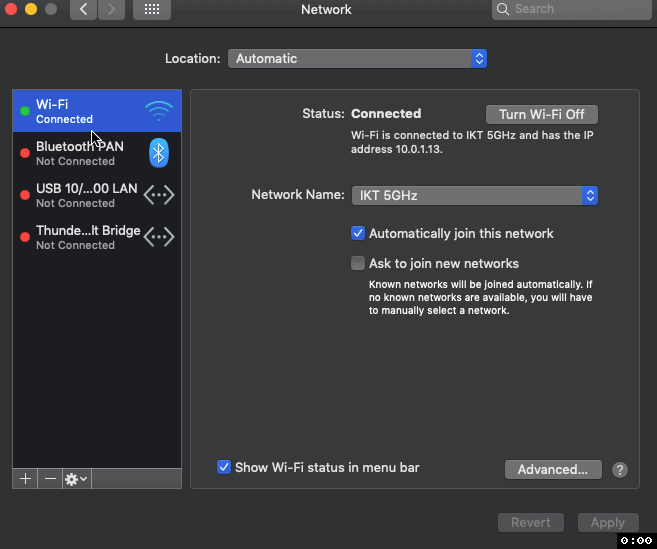Add a new network service
Image resolution: width=657 pixels, height=549 pixels.
coord(25,479)
